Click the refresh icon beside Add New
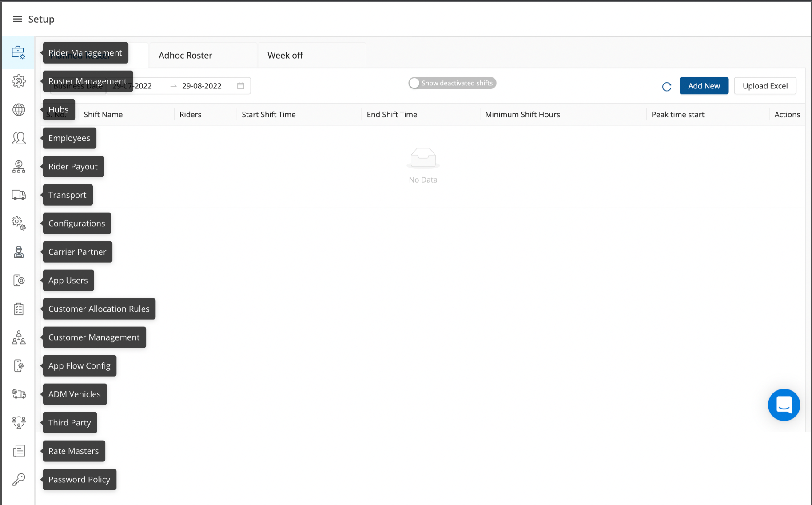The image size is (812, 505). 666,87
